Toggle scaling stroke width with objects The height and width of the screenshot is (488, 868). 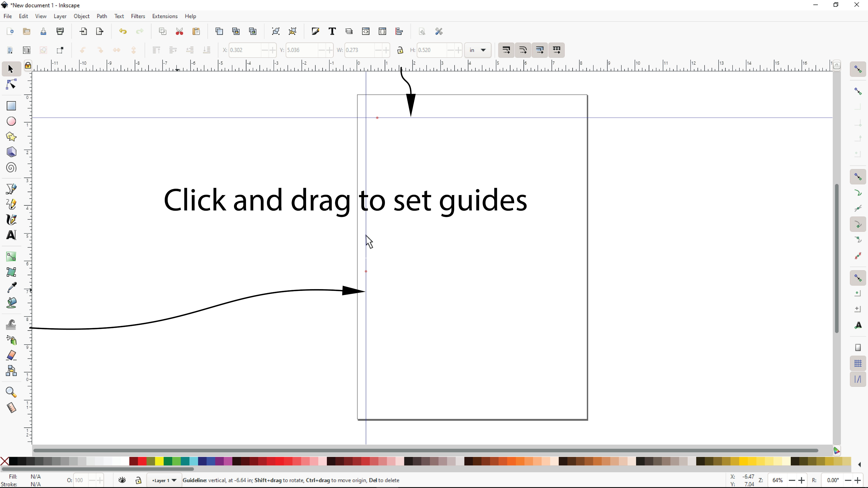click(x=506, y=50)
